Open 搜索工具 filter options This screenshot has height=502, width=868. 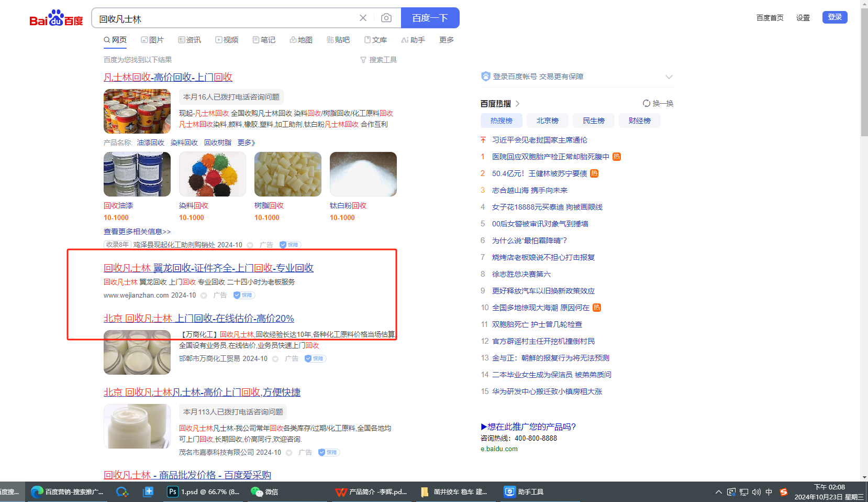(x=379, y=60)
